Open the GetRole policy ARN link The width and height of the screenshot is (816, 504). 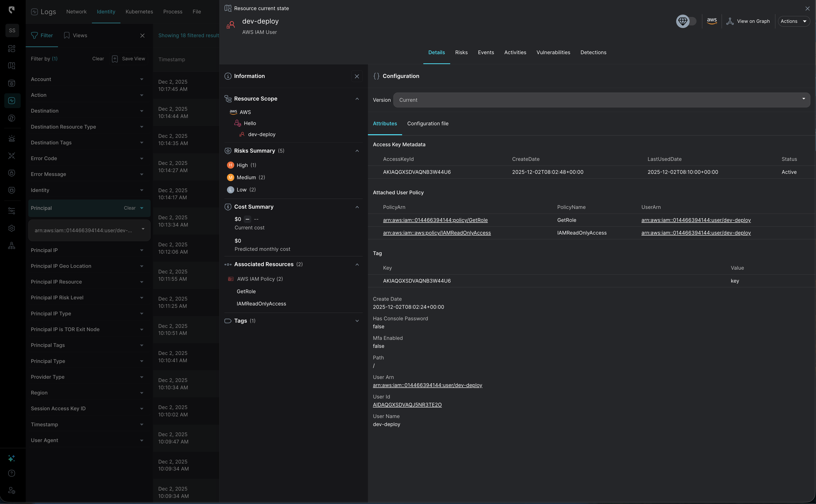[x=435, y=220]
